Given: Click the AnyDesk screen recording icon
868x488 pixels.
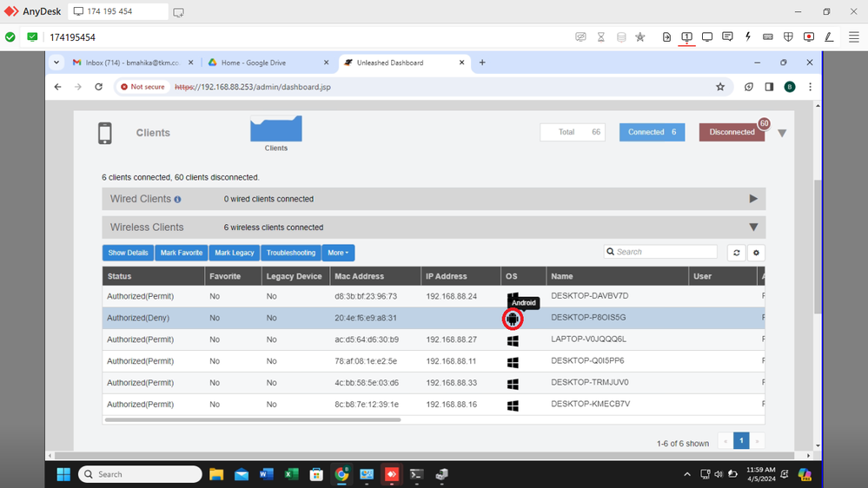Looking at the screenshot, I should pyautogui.click(x=808, y=37).
